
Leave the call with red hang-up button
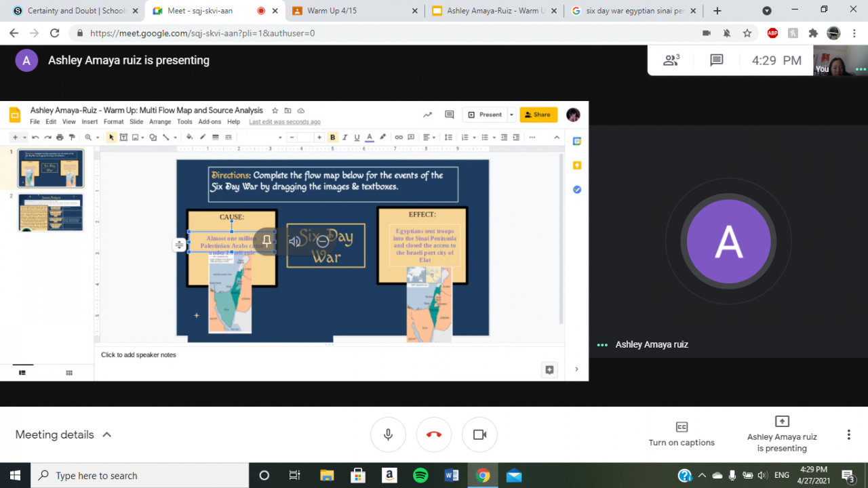coord(434,434)
